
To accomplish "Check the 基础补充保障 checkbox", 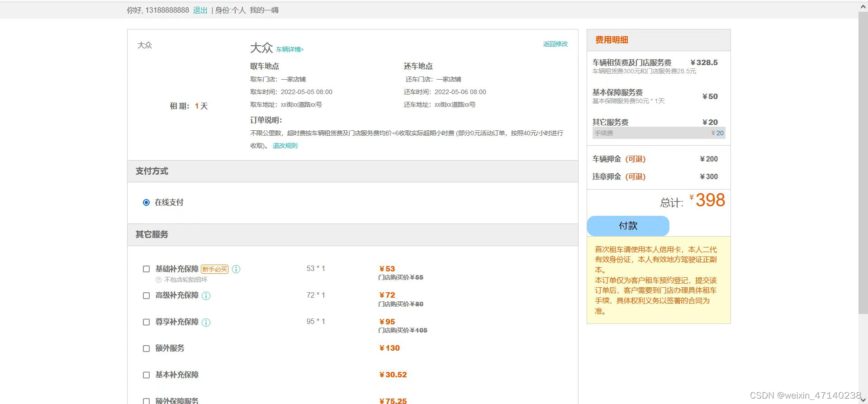I will (146, 269).
